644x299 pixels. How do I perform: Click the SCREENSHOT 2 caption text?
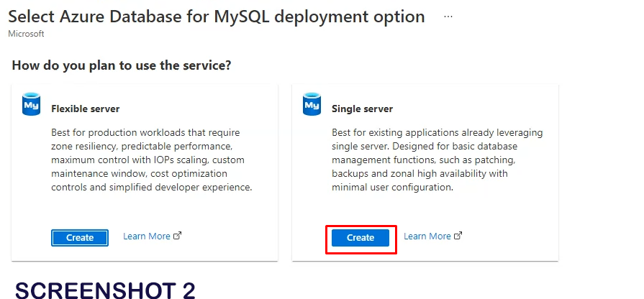105,290
